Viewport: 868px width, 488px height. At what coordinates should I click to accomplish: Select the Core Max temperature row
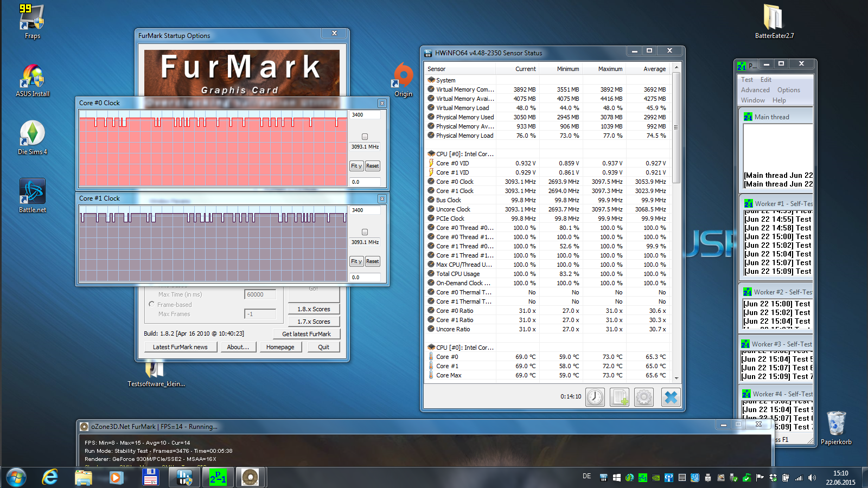(x=548, y=375)
